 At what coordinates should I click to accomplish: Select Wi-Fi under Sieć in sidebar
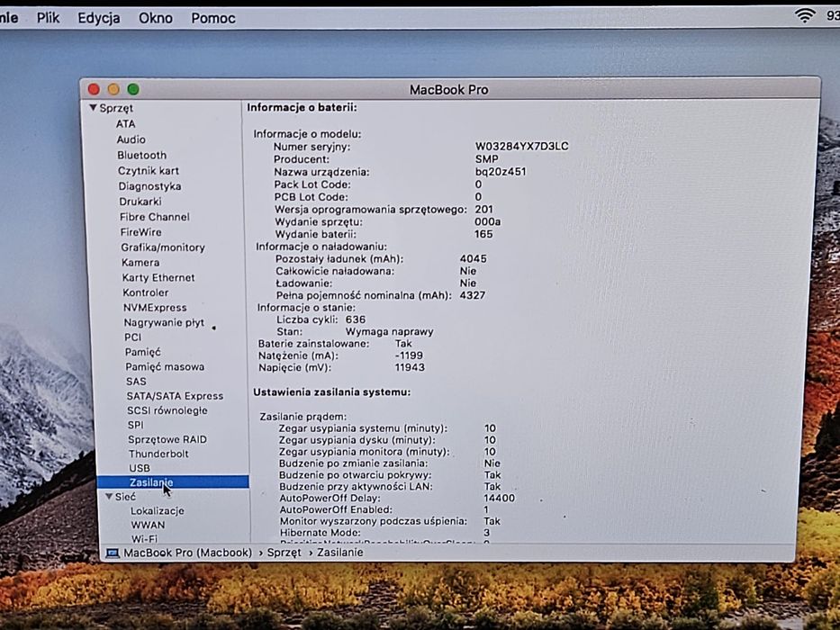[x=144, y=538]
